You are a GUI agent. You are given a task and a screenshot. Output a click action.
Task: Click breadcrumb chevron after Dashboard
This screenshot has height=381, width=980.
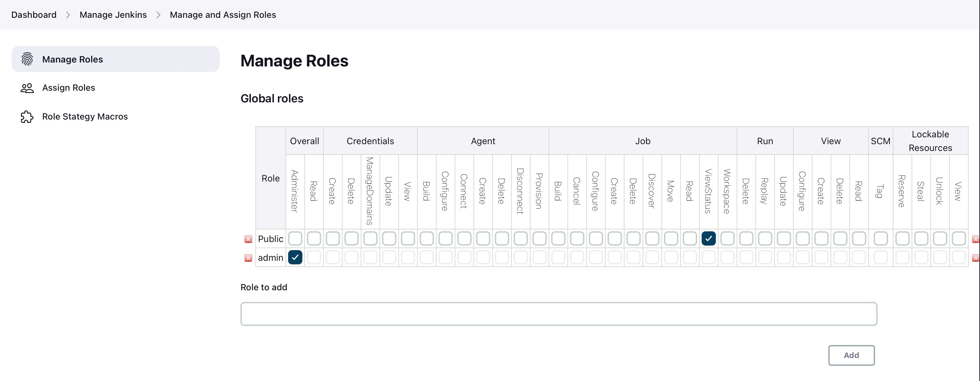click(68, 15)
